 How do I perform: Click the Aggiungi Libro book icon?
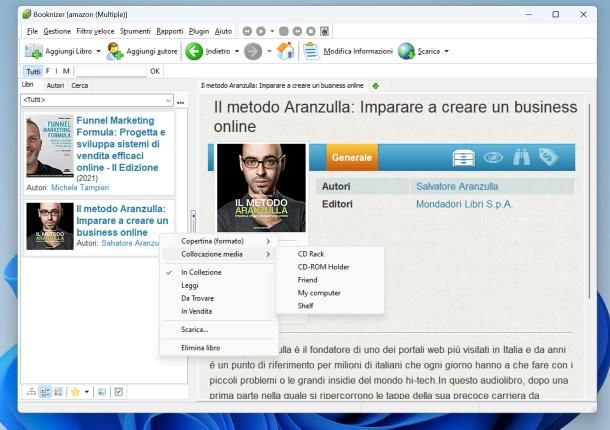[33, 51]
